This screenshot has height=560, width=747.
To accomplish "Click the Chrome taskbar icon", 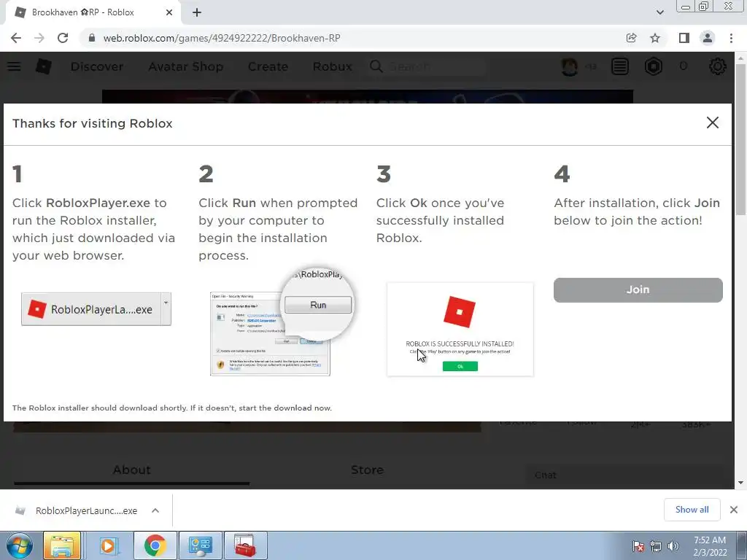I will click(155, 545).
